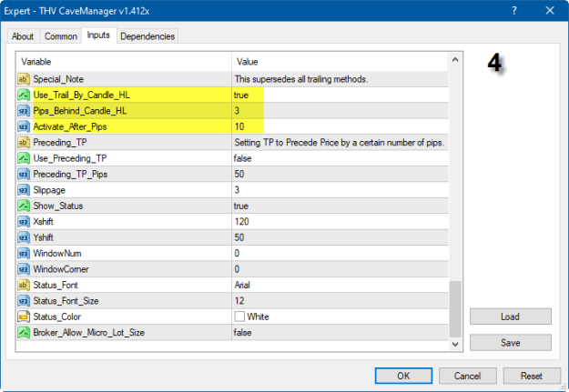Select the Broker_Allow_Micro_Lot_Size value false
This screenshot has height=392, width=569.
coord(242,333)
